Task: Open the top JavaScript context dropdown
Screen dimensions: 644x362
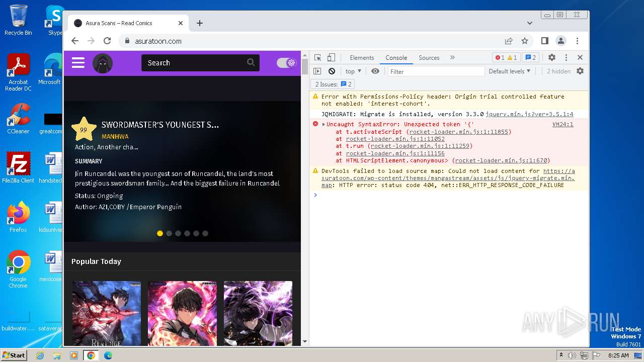Action: [x=353, y=71]
